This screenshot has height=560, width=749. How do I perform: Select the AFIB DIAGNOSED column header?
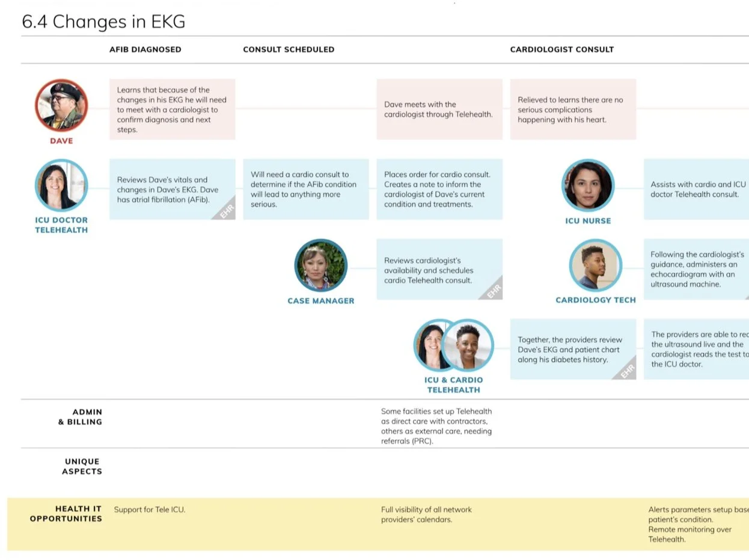click(145, 49)
